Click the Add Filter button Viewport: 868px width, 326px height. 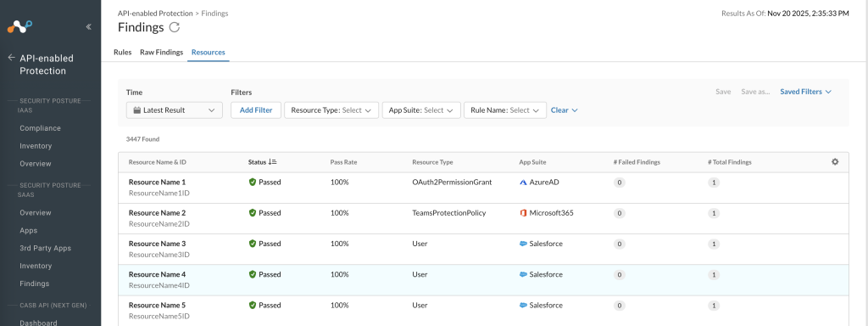256,110
